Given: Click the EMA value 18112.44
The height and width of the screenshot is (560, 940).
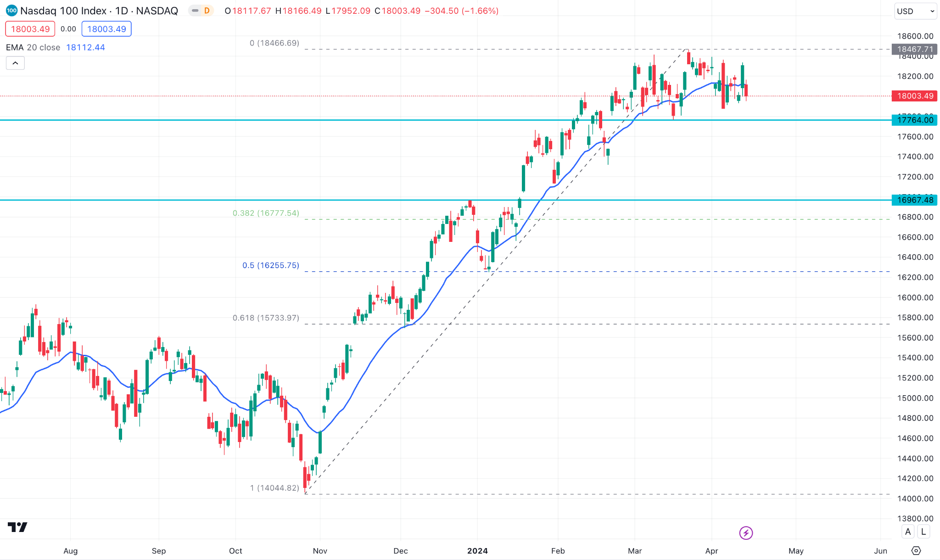Looking at the screenshot, I should pos(85,47).
